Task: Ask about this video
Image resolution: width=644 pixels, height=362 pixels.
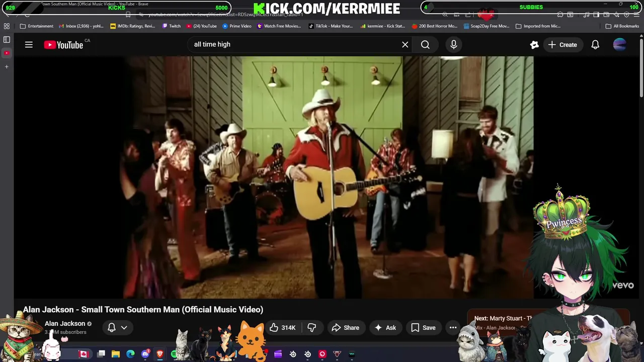Action: pyautogui.click(x=385, y=328)
